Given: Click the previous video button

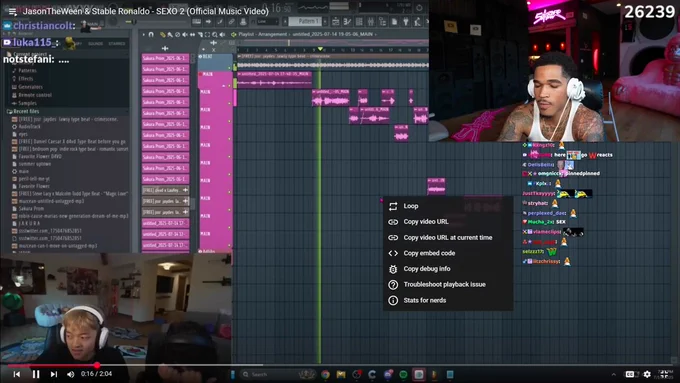Looking at the screenshot, I should [16, 374].
